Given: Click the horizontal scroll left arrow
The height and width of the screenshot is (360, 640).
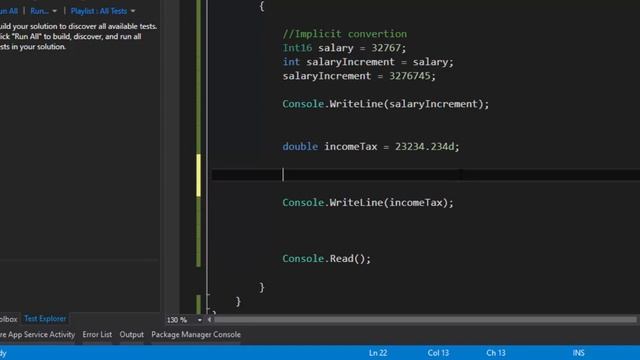Looking at the screenshot, I should tap(209, 320).
